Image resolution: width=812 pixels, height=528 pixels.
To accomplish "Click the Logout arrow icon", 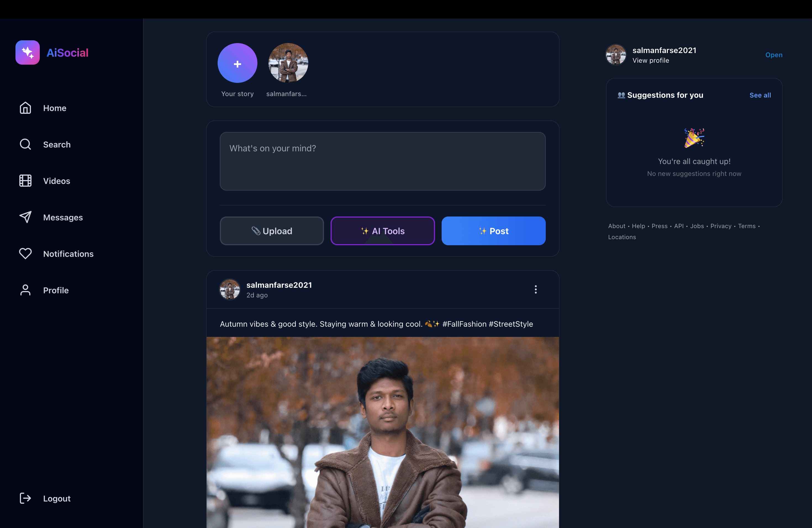I will (25, 498).
